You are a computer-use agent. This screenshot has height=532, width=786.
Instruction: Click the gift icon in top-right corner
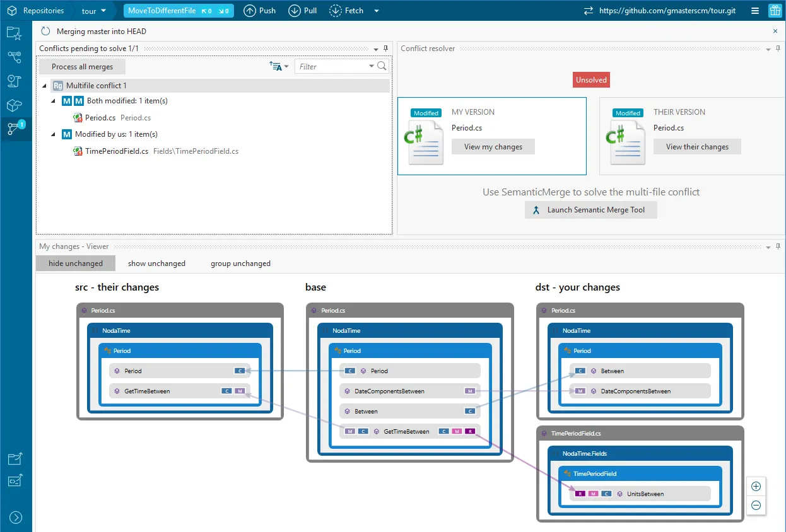point(775,11)
